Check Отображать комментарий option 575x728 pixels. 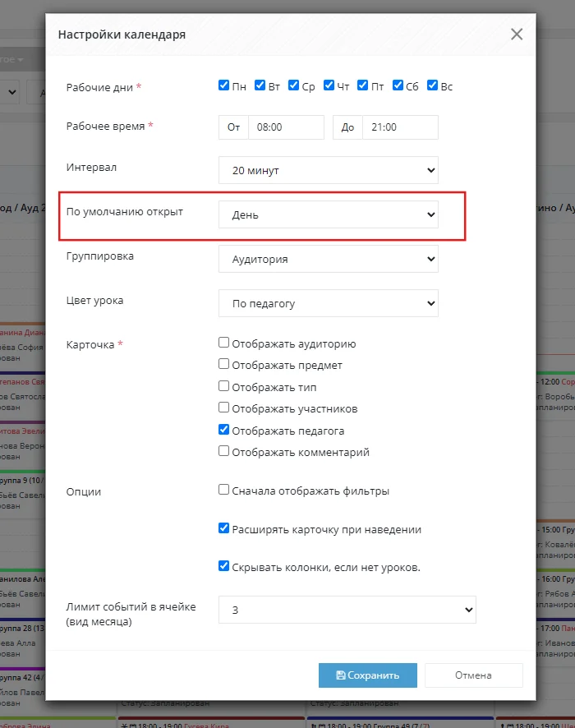pos(223,451)
